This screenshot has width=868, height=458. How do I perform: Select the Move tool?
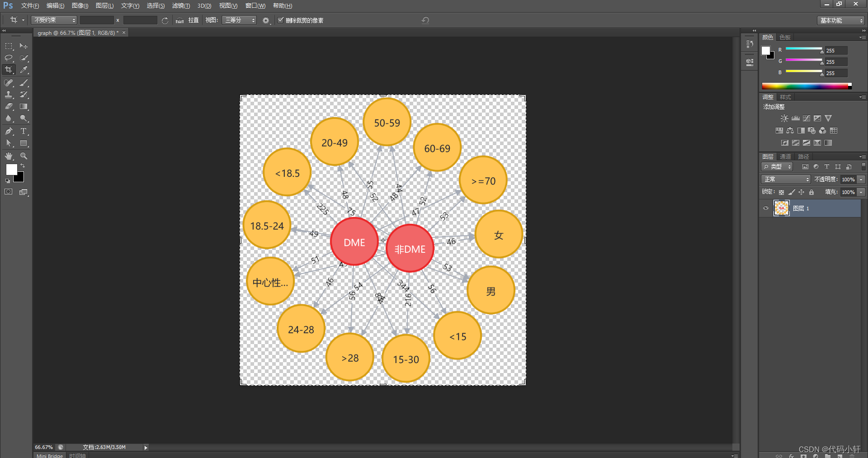tap(24, 46)
